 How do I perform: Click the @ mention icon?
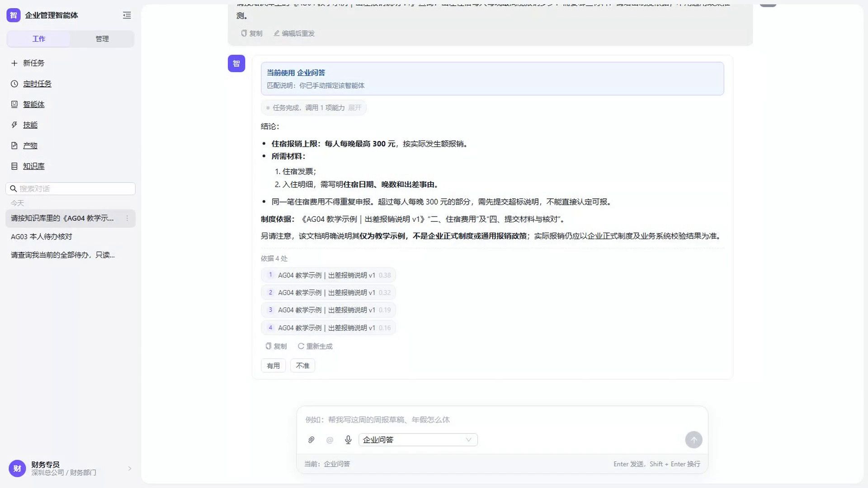(x=330, y=440)
